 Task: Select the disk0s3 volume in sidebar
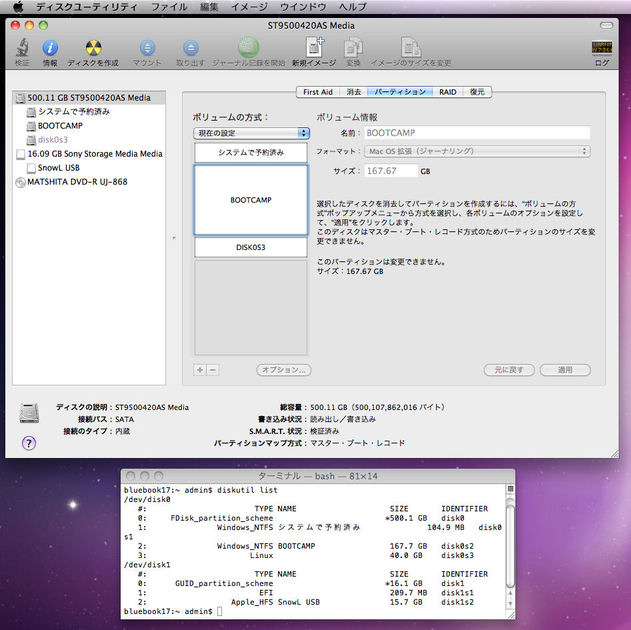point(52,140)
